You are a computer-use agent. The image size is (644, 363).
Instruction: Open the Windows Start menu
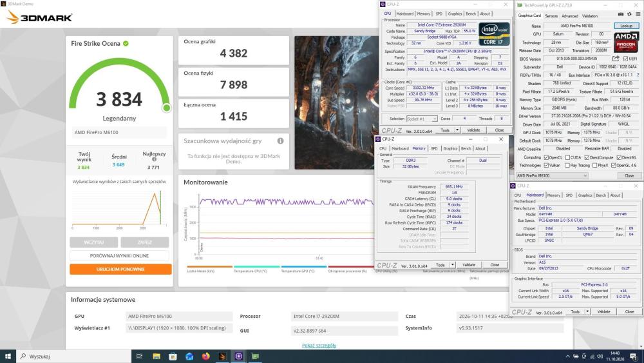coord(7,356)
